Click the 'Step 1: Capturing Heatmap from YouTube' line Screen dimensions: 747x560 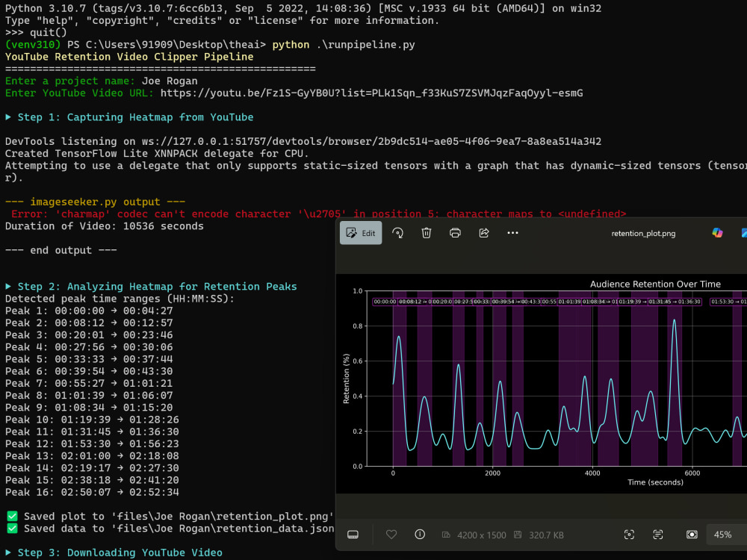click(x=129, y=117)
